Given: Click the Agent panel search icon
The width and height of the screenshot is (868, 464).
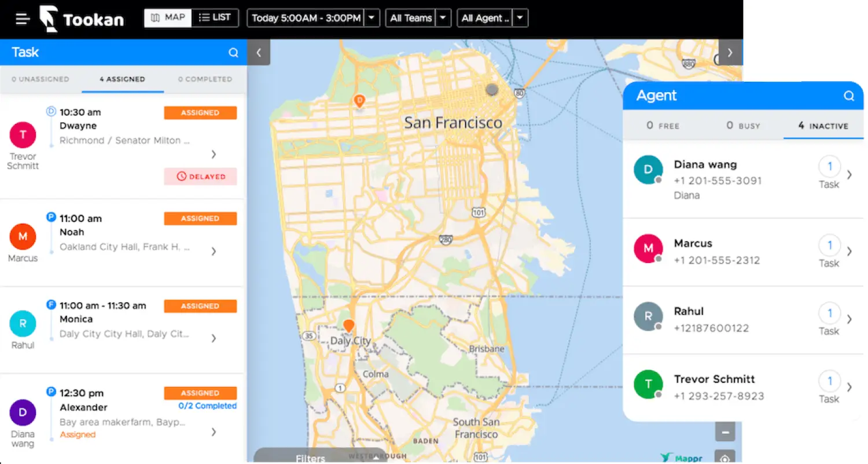Looking at the screenshot, I should (x=848, y=96).
